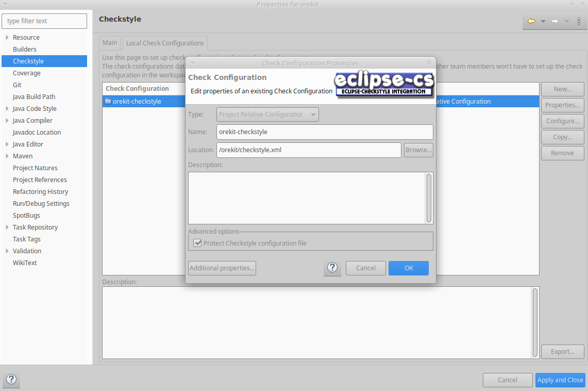The width and height of the screenshot is (588, 391).
Task: Open the view menu via three-dots icon
Action: click(x=579, y=21)
